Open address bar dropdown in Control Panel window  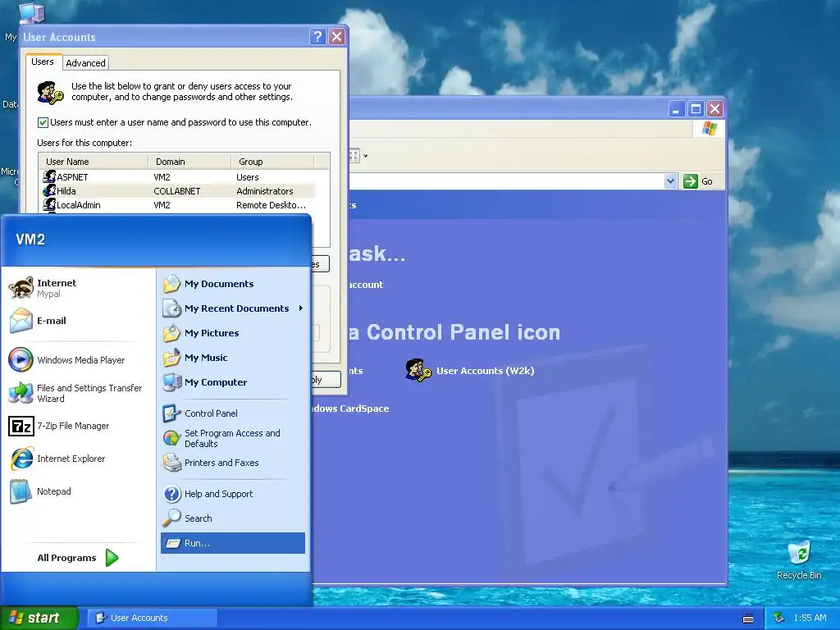tap(670, 181)
